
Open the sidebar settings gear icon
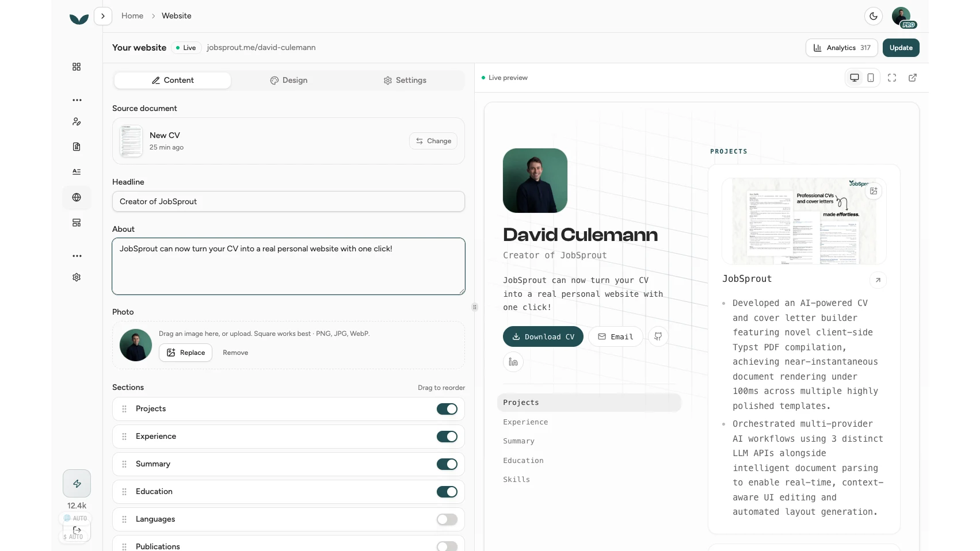77,277
